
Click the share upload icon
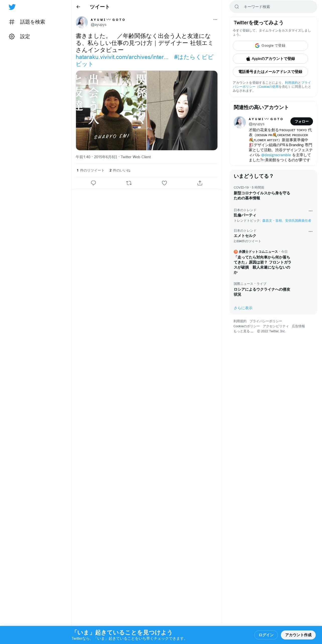coord(200,183)
